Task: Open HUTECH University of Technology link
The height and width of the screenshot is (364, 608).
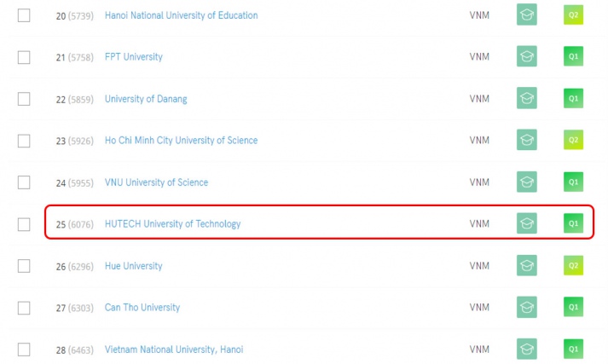Action: point(172,224)
